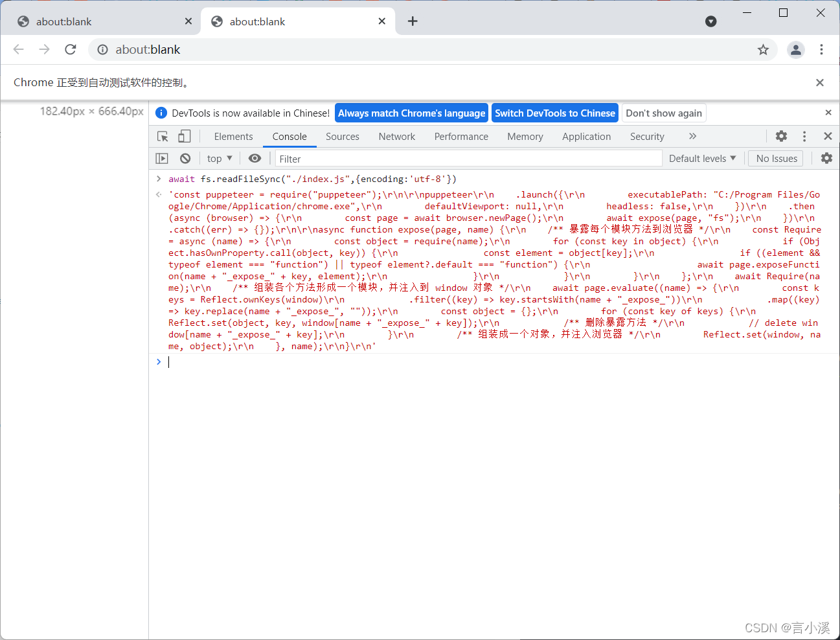Focus the console Filter field
This screenshot has height=640, width=840.
click(468, 159)
